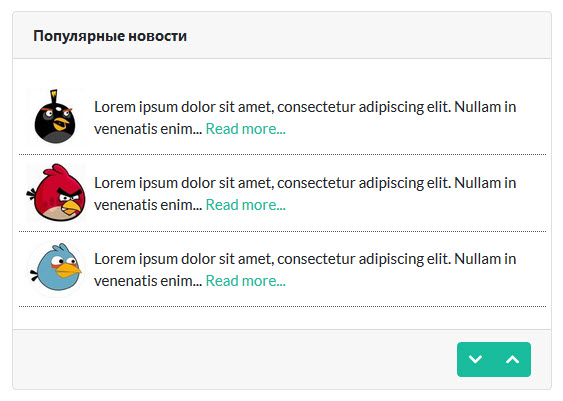Click dotted separator below first news item

click(x=282, y=155)
